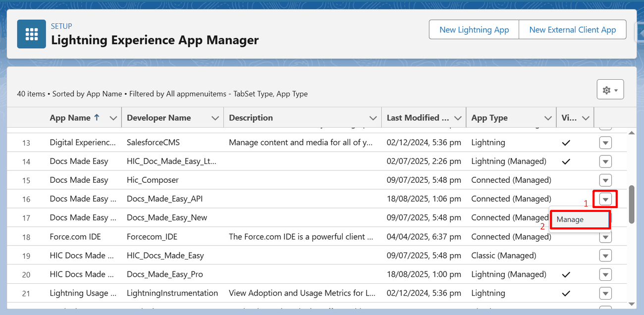Click Manage content and media description
The image size is (644, 315).
pyautogui.click(x=301, y=143)
